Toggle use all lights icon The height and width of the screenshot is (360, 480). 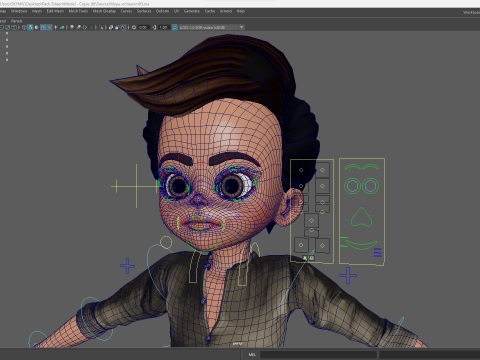coord(56,27)
